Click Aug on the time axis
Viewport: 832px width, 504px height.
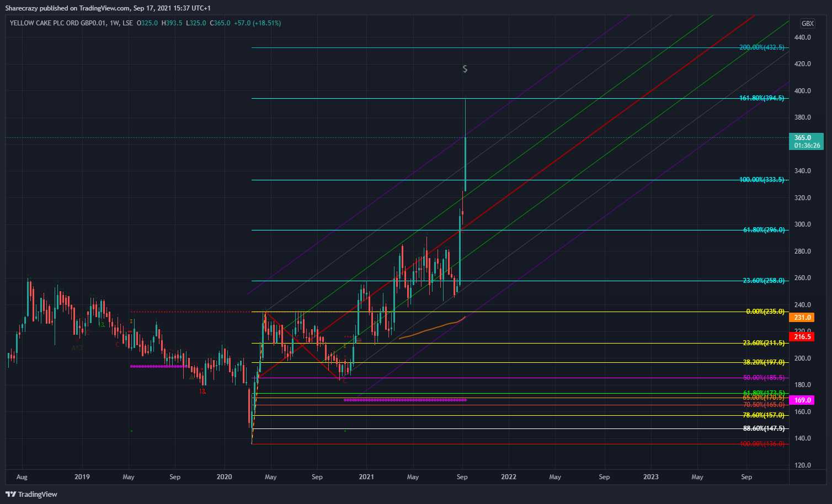pos(22,477)
